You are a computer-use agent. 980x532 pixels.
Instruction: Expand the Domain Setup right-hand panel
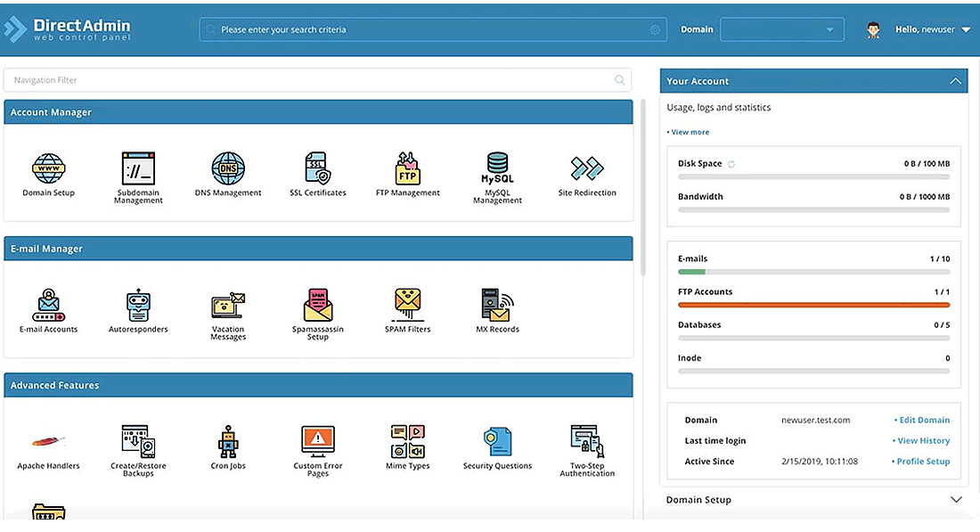[956, 500]
